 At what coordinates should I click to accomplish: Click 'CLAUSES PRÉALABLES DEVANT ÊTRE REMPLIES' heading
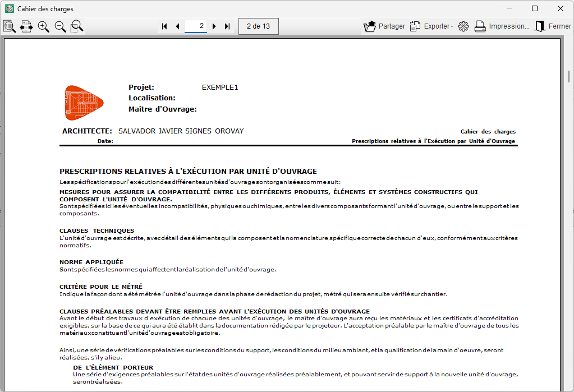click(x=214, y=311)
